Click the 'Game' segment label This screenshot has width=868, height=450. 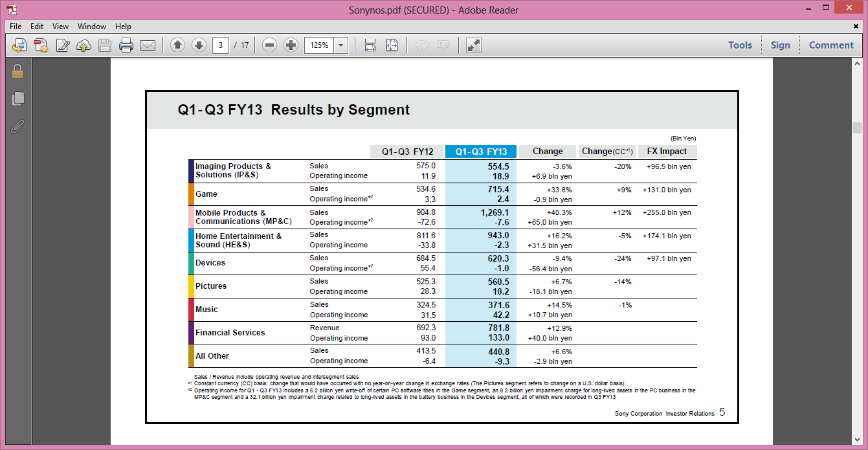(206, 194)
